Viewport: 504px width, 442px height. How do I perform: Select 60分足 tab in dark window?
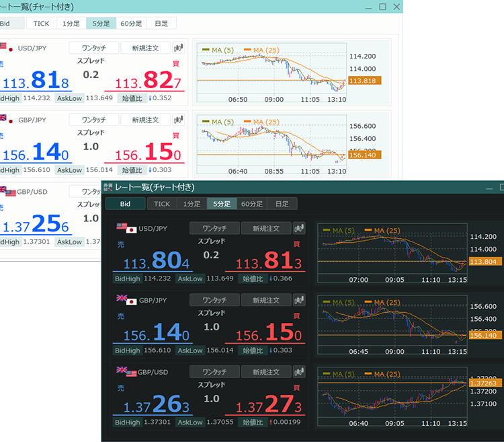point(252,204)
